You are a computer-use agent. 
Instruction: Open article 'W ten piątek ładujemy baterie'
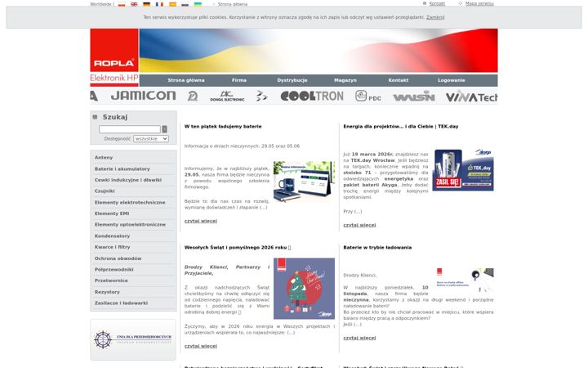click(x=223, y=127)
